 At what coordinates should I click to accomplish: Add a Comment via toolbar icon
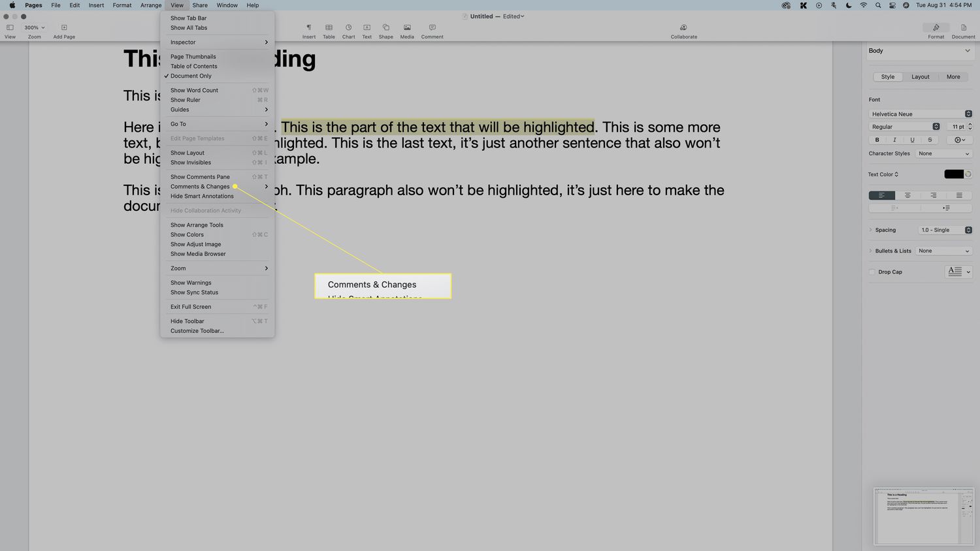(x=432, y=28)
